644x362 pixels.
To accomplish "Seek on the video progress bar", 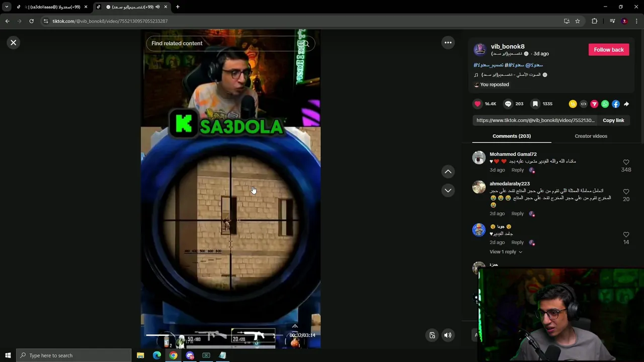I will [x=214, y=335].
